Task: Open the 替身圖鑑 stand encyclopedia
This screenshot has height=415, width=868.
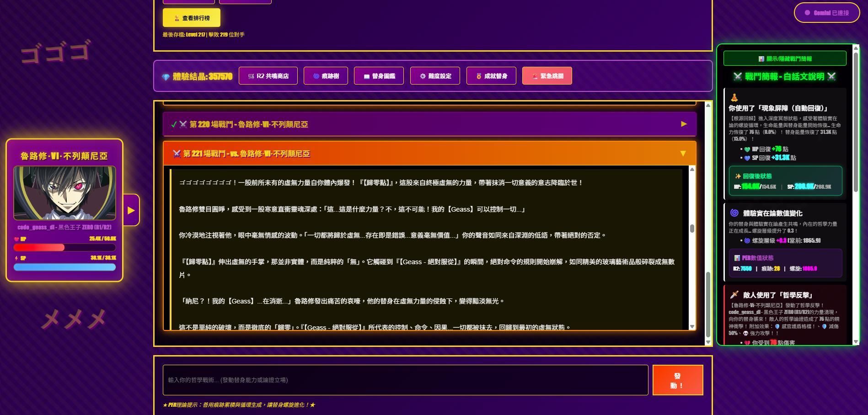Action: (x=379, y=76)
